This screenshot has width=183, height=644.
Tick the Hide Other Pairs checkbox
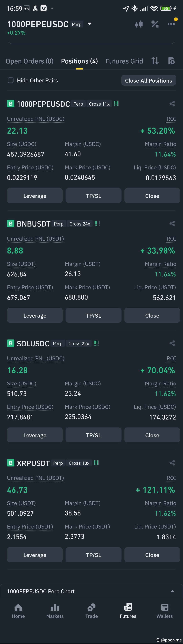pos(11,80)
